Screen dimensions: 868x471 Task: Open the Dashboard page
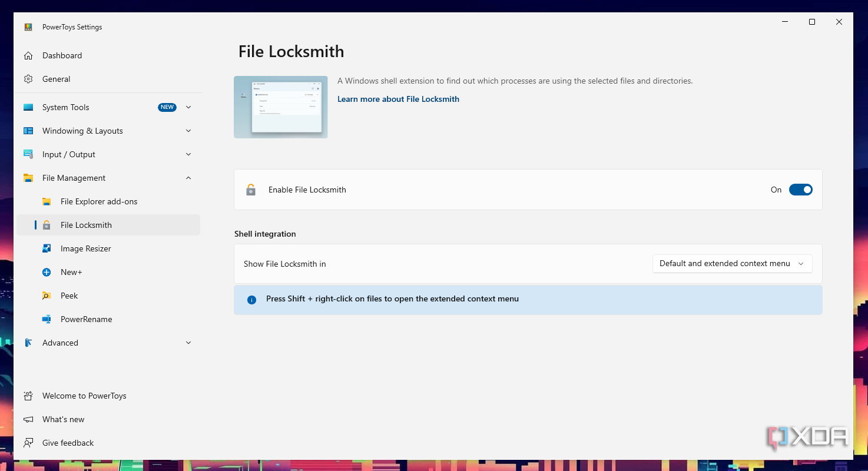[x=108, y=55]
